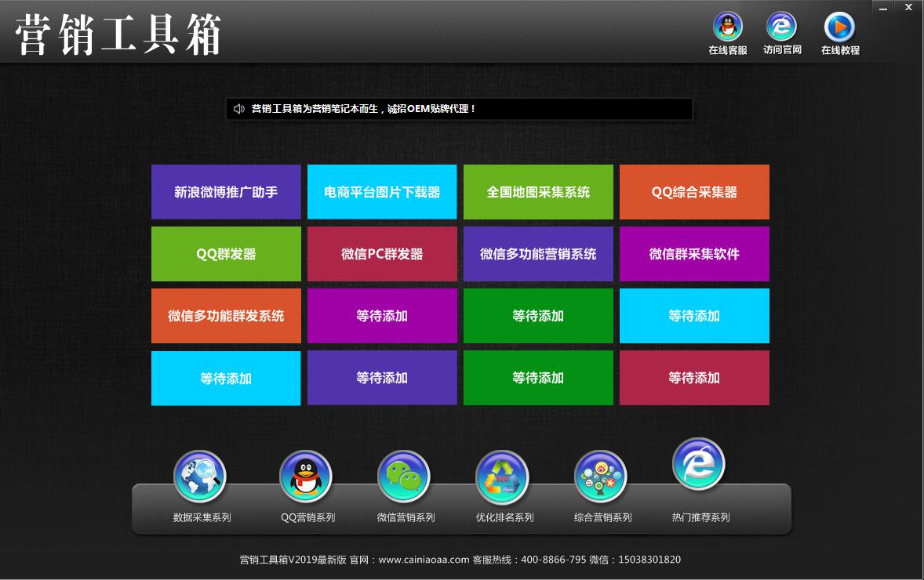The width and height of the screenshot is (924, 580).
Task: Click the 在线客服 text label
Action: tap(728, 51)
